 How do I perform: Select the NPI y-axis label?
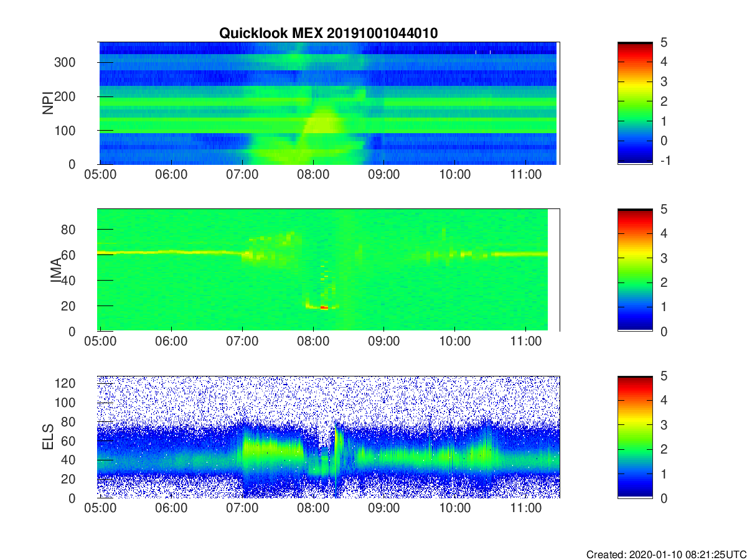coord(47,103)
